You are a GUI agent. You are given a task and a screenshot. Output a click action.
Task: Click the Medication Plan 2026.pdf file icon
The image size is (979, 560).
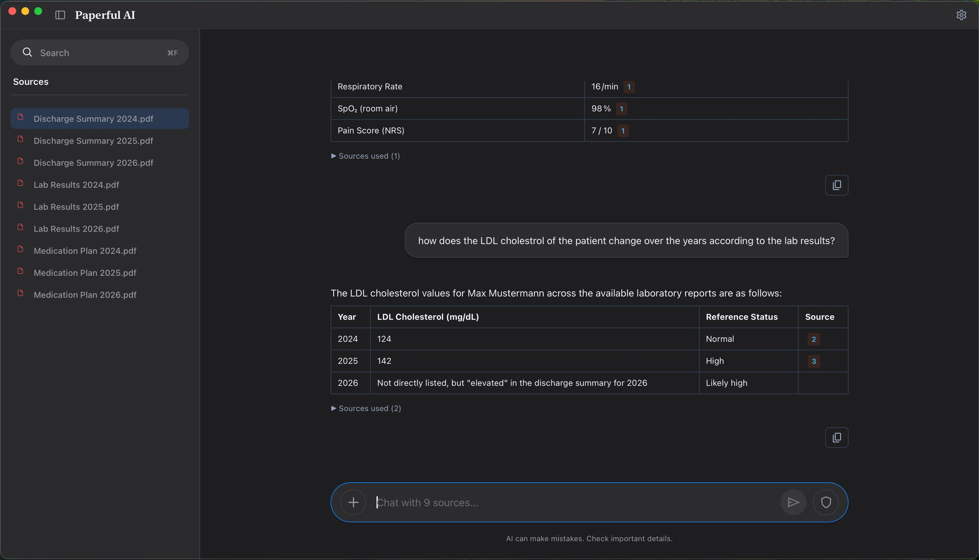click(20, 293)
